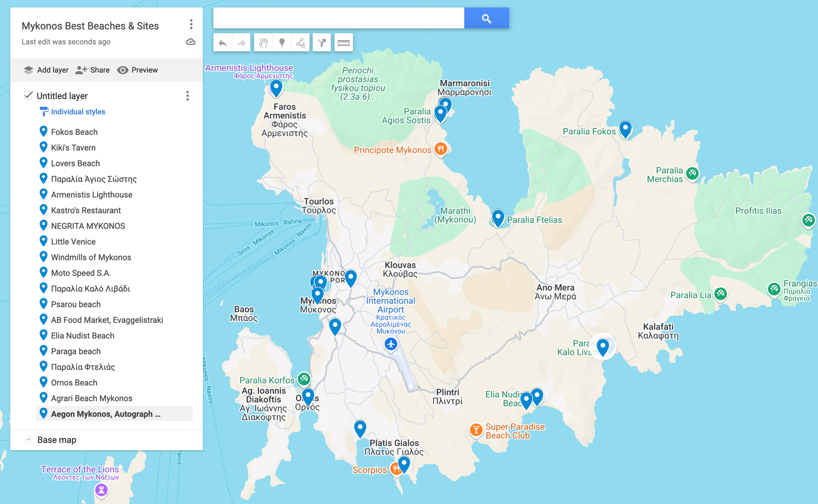This screenshot has height=504, width=818.
Task: Select Little Venice list entry
Action: [x=115, y=242]
